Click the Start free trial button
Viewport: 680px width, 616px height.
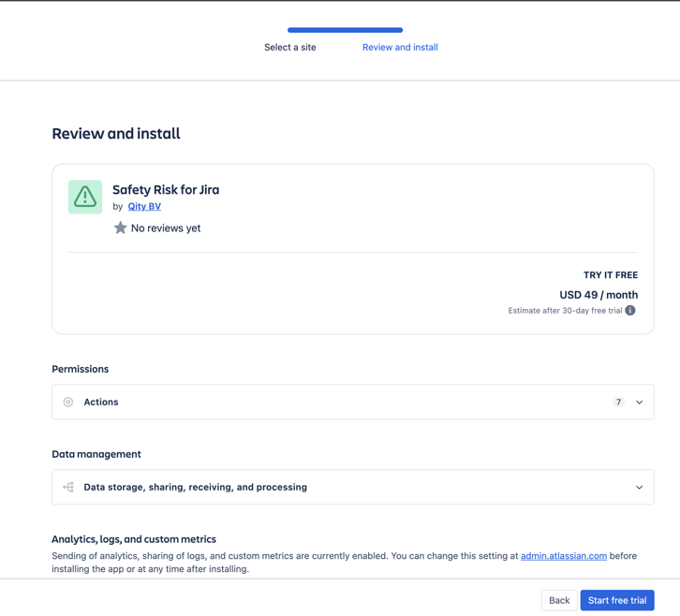(x=617, y=600)
